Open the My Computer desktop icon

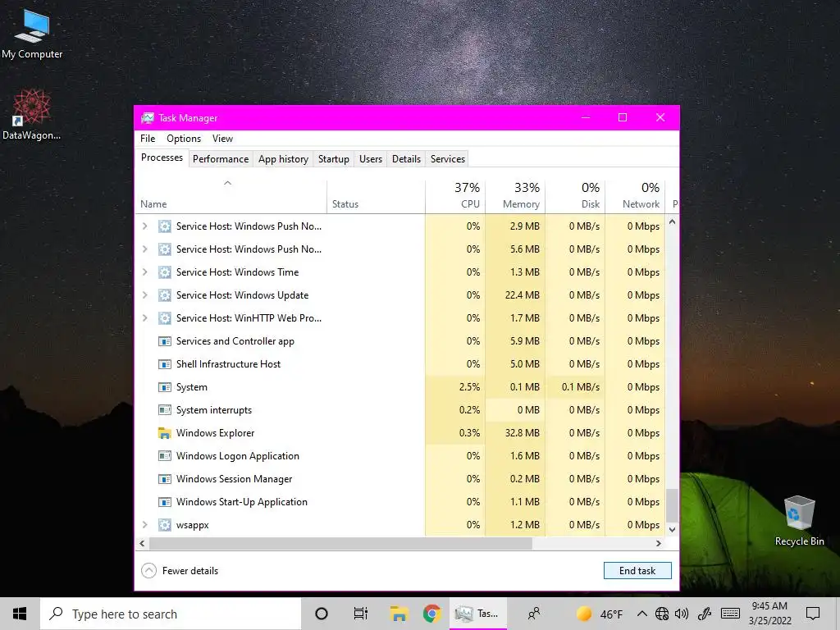tap(32, 33)
